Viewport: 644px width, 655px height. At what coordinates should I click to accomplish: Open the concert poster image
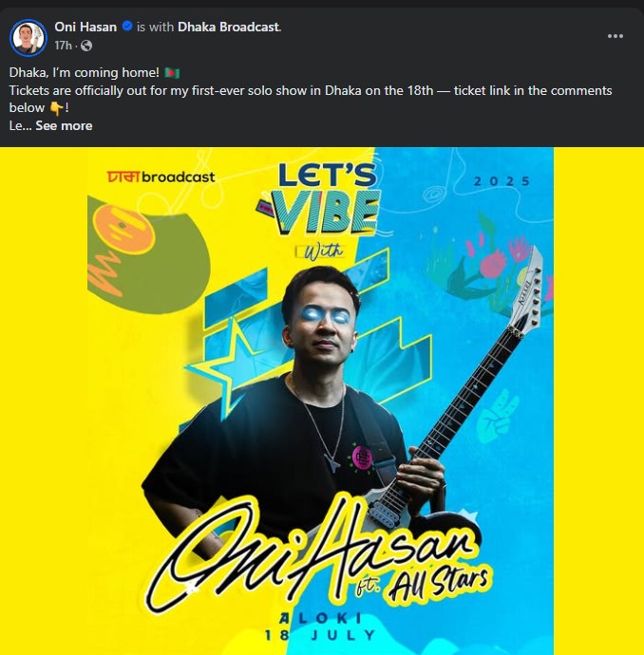pos(322,401)
